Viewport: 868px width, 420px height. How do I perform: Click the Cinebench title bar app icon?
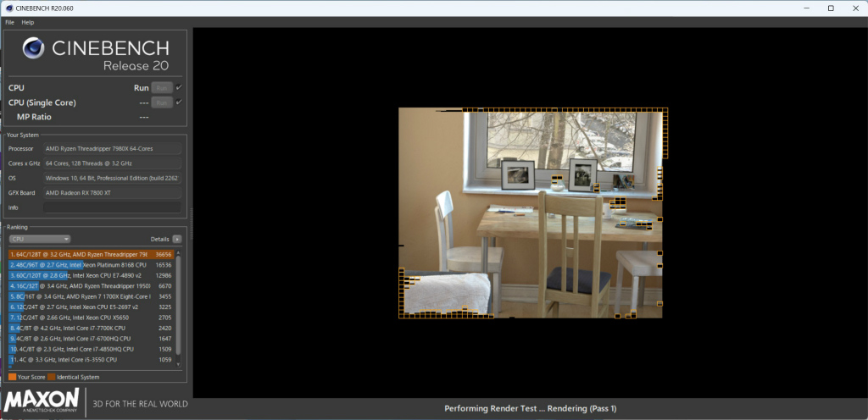(x=9, y=8)
